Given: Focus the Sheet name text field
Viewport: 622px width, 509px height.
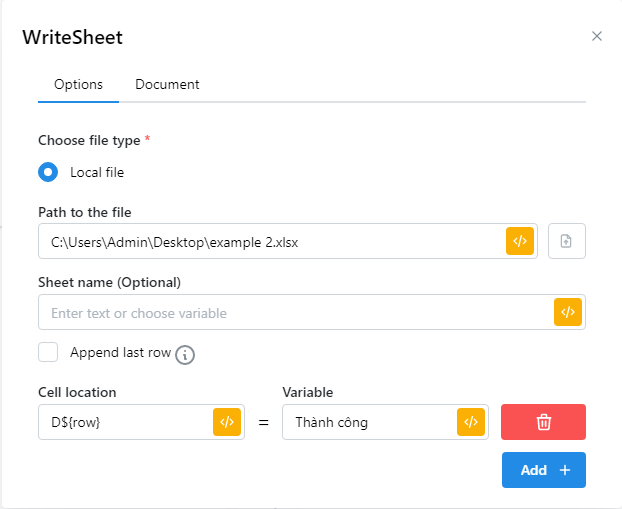Looking at the screenshot, I should pos(290,313).
